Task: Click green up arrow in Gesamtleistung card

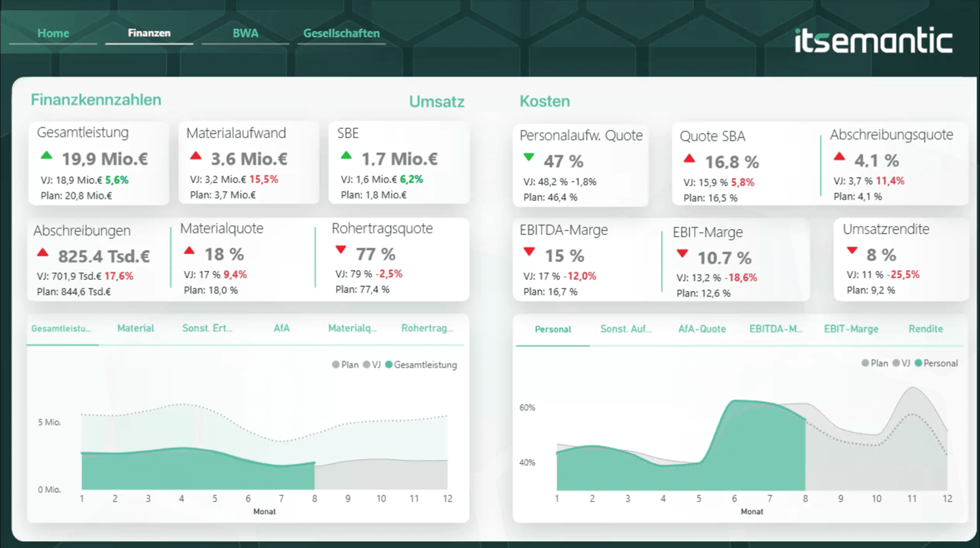Action: 46,156
